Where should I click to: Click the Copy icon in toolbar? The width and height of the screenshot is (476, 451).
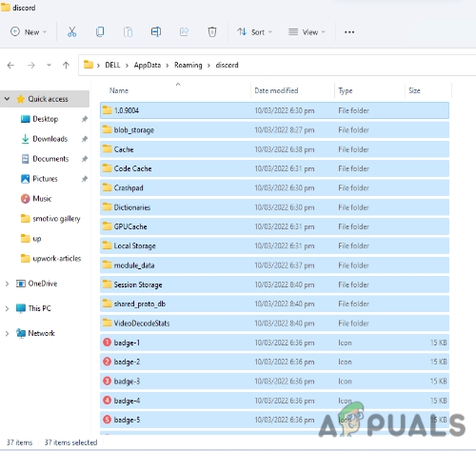point(100,31)
